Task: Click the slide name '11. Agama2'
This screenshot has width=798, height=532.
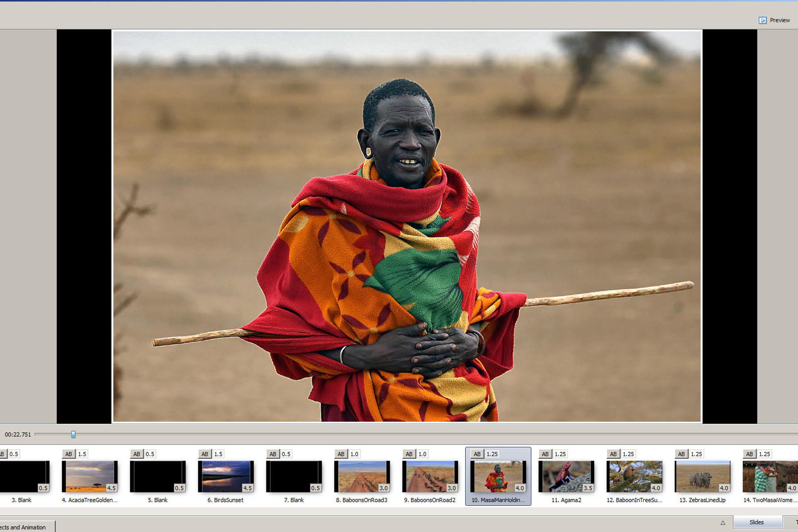Action: point(566,500)
